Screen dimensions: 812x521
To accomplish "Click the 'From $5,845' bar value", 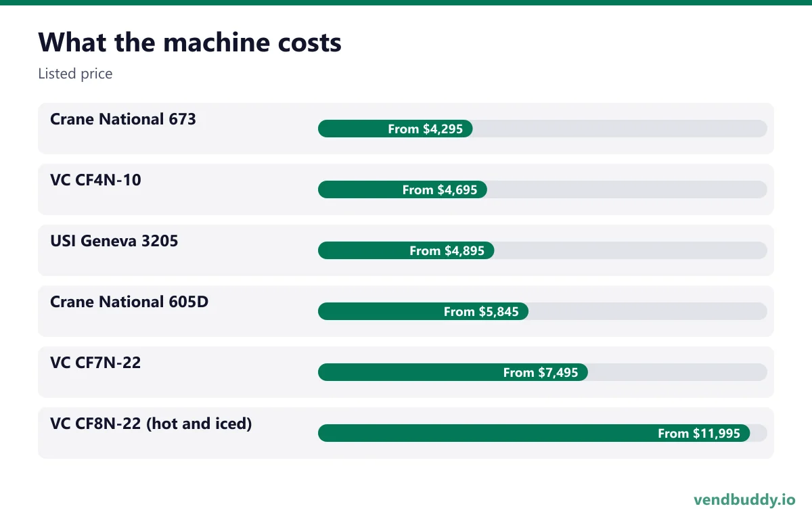I will point(481,311).
